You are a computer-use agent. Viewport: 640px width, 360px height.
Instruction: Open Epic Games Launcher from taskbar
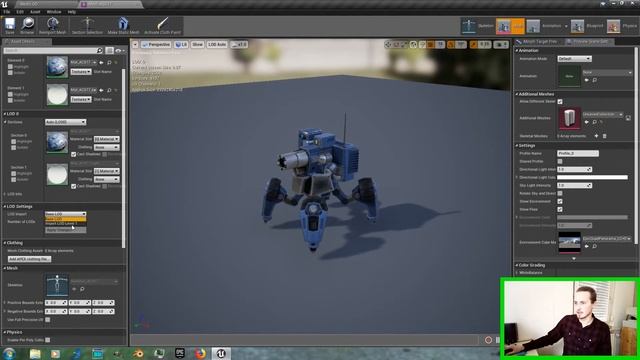180,353
